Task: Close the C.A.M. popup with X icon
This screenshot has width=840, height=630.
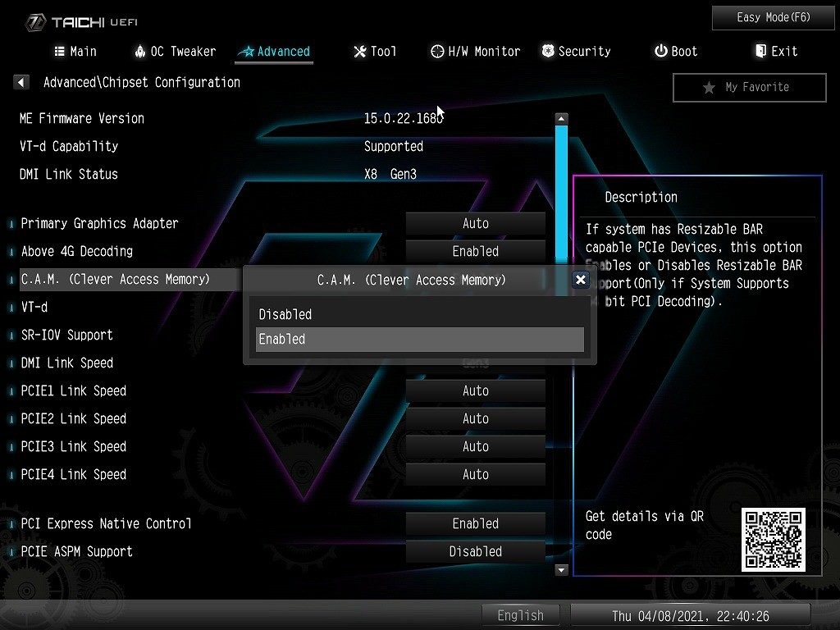Action: (x=581, y=280)
